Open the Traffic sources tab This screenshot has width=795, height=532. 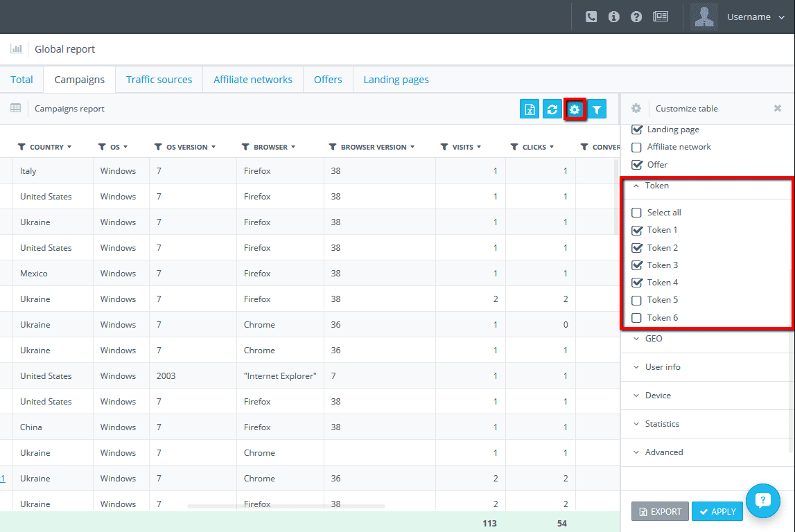click(x=159, y=80)
